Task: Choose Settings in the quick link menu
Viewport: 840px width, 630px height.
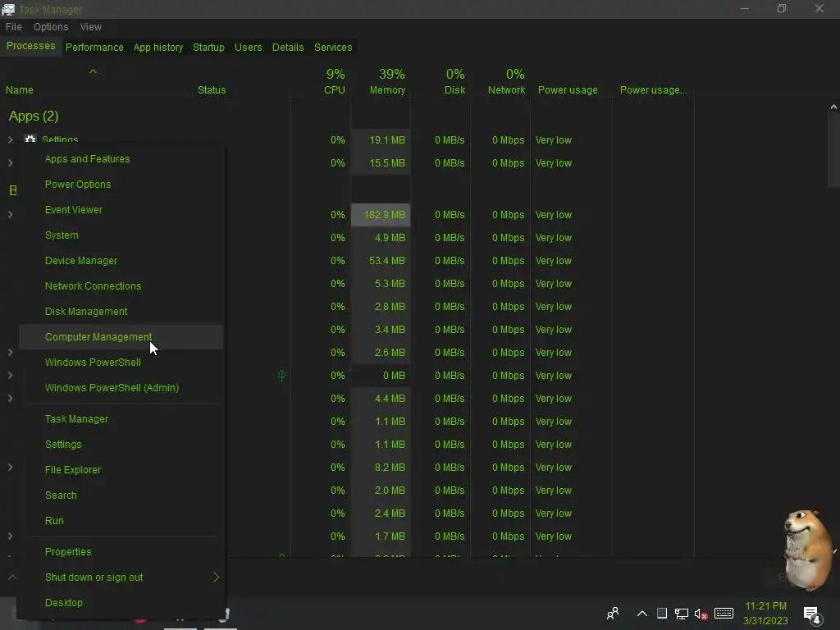Action: pos(63,445)
